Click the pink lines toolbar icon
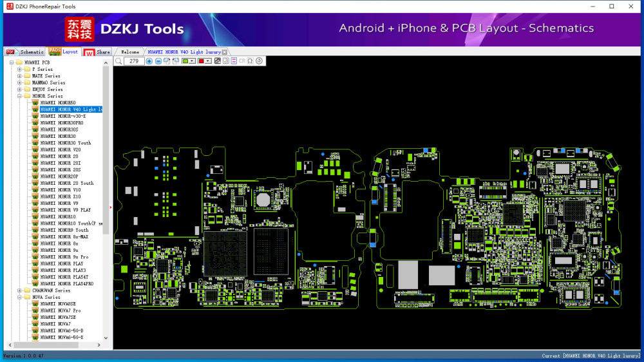 click(234, 61)
